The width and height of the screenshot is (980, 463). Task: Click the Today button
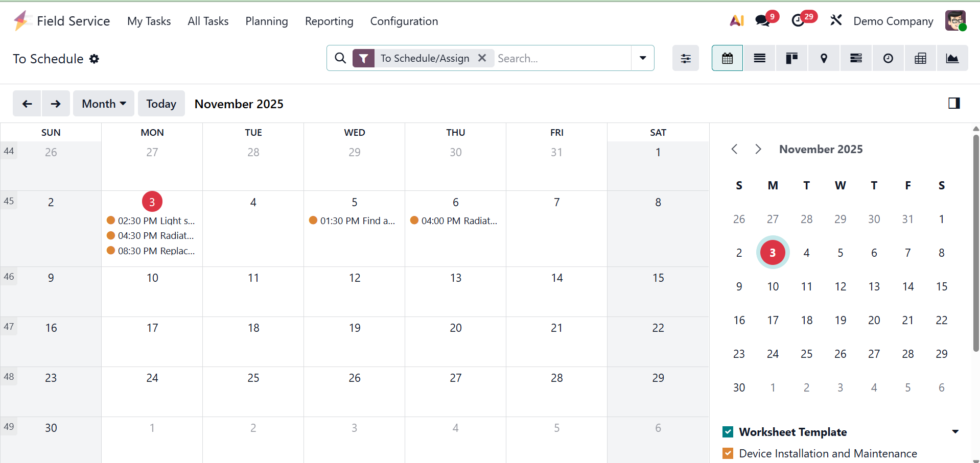161,104
